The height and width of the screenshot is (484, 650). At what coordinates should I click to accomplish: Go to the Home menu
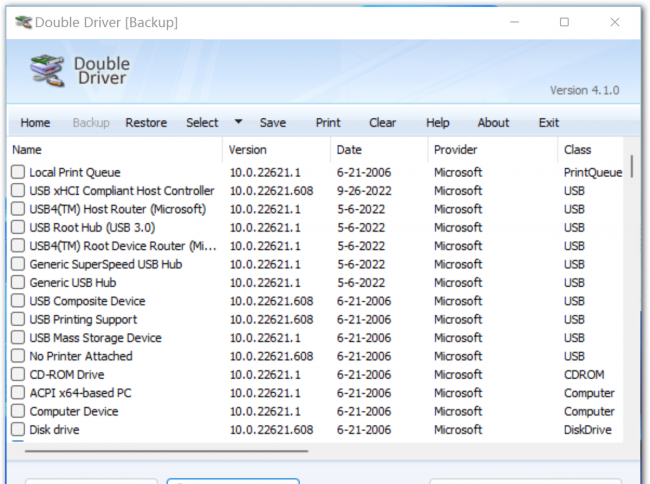click(35, 123)
